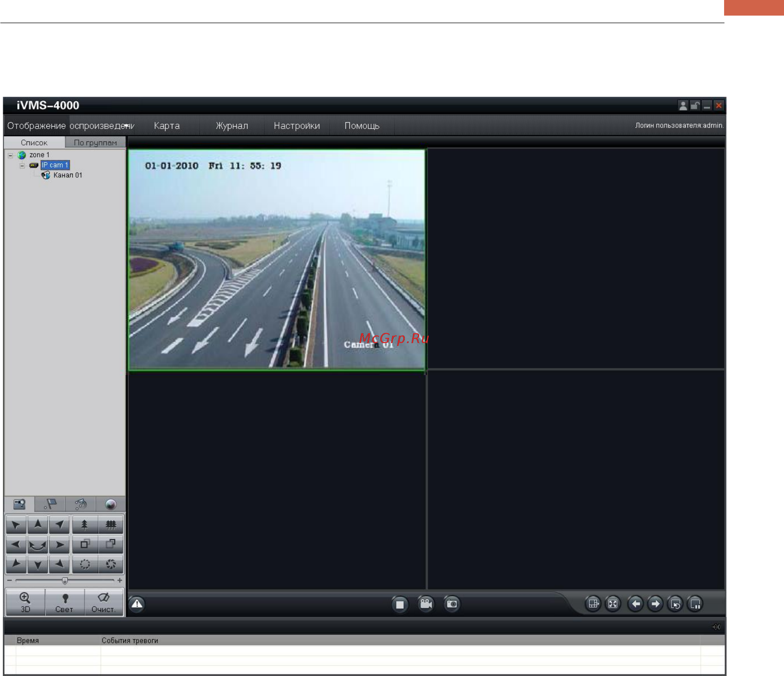Decrease PTZ speed with minus sign
The width and height of the screenshot is (784, 676).
click(x=10, y=580)
